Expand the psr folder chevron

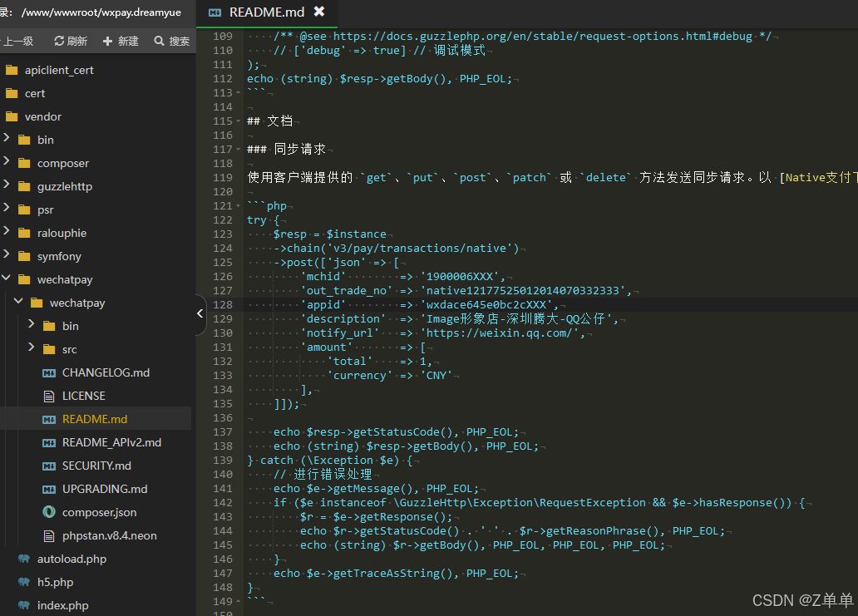tap(7, 207)
